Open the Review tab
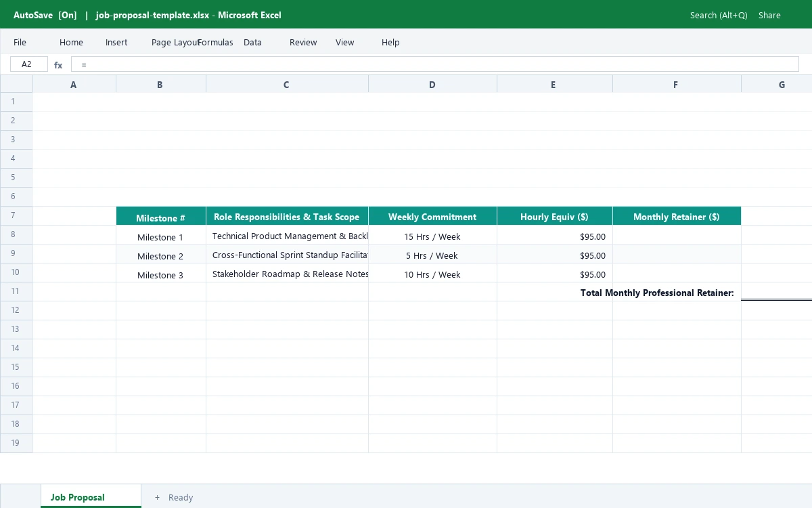Screen dimensions: 812x508 [303, 42]
